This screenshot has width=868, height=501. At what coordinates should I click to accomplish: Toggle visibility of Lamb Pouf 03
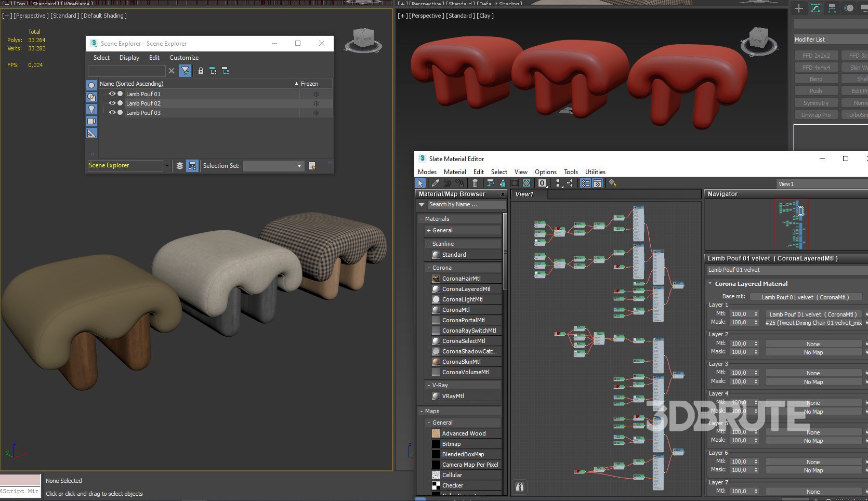coord(112,113)
